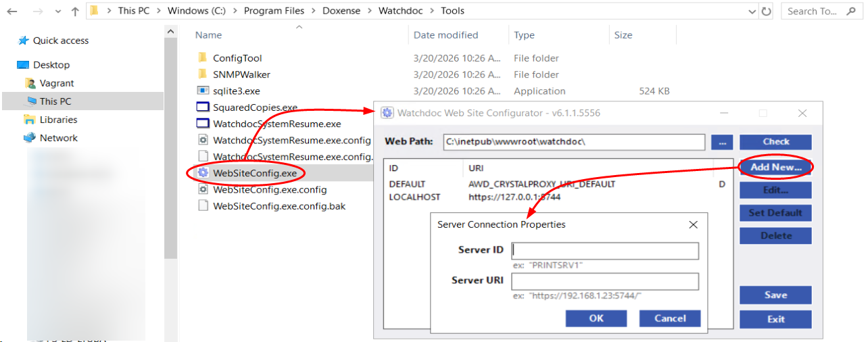The image size is (868, 342).
Task: Browse for Web Path using ellipsis button
Action: point(721,142)
